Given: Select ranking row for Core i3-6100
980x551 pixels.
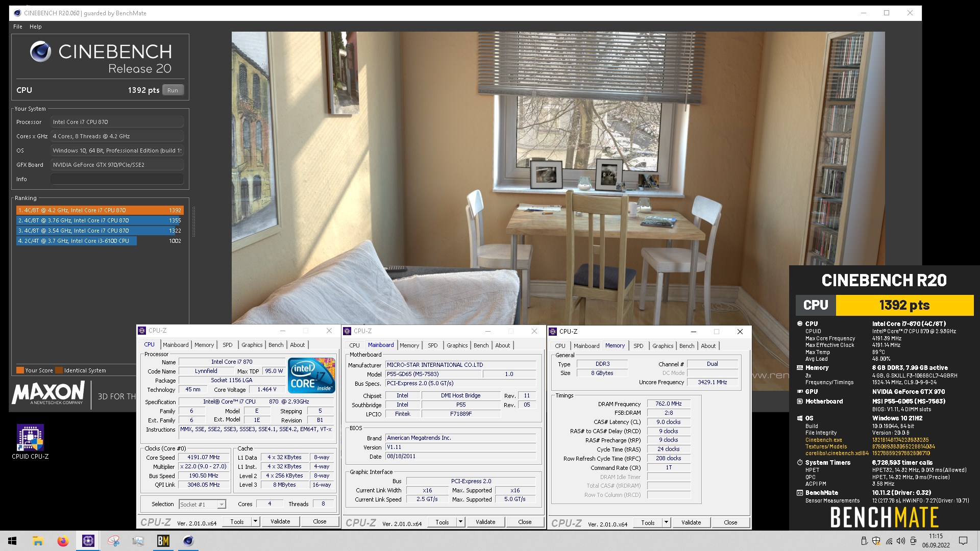Looking at the screenshot, I should (100, 241).
